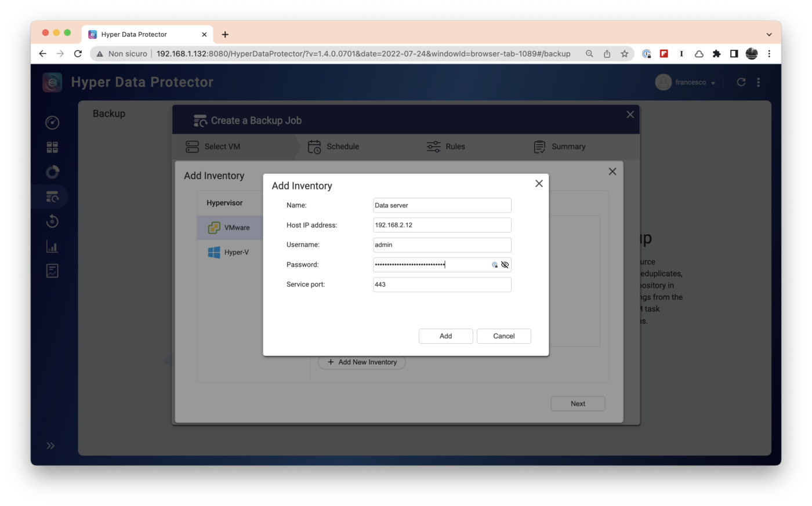Close the Create a Backup Job window
The image size is (812, 506).
coord(630,115)
